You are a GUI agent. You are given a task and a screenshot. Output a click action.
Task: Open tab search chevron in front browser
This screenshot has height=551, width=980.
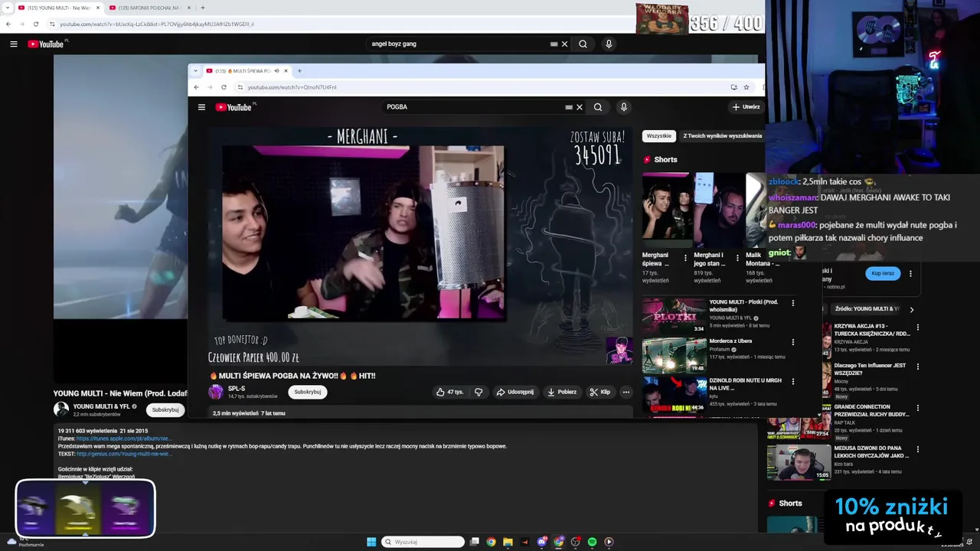click(x=195, y=71)
